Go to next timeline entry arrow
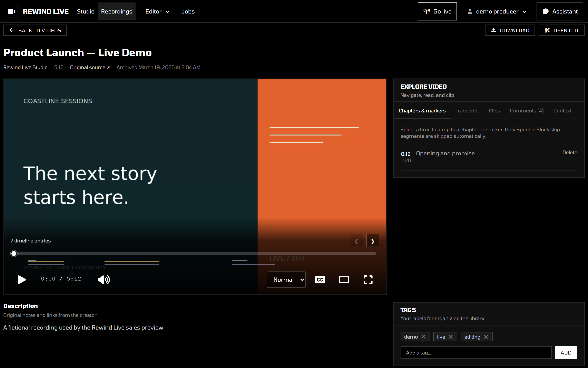 pyautogui.click(x=373, y=241)
